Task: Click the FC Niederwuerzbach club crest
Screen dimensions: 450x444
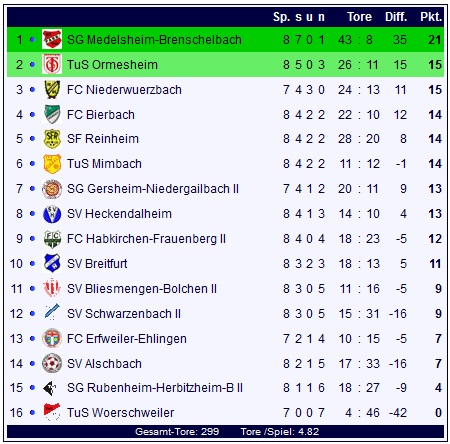Action: (52, 89)
